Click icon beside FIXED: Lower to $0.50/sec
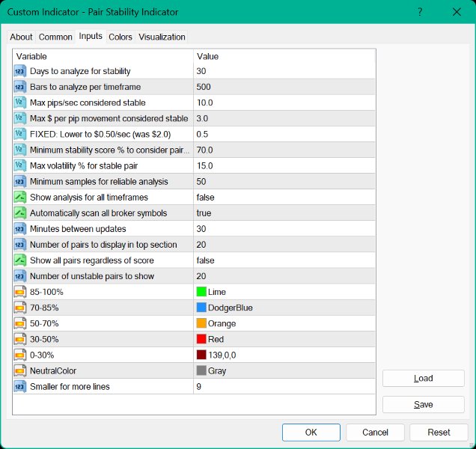Screen dimensions: 476x449 coord(19,135)
